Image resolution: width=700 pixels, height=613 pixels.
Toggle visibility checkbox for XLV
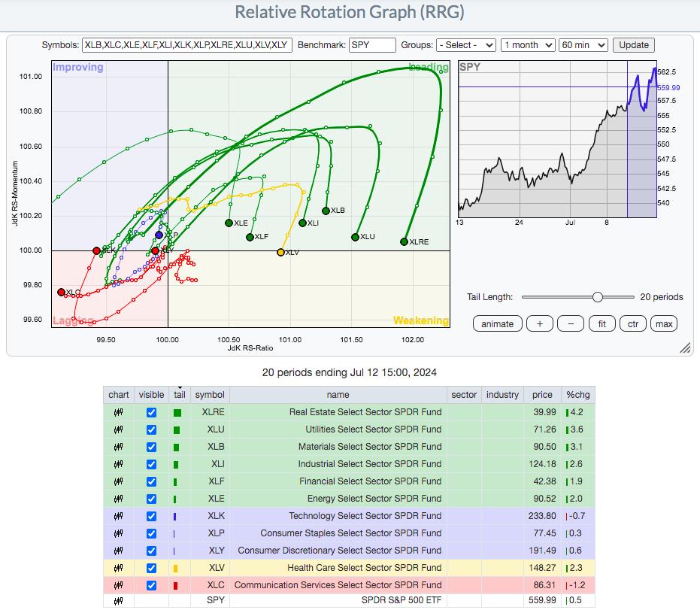(x=152, y=568)
